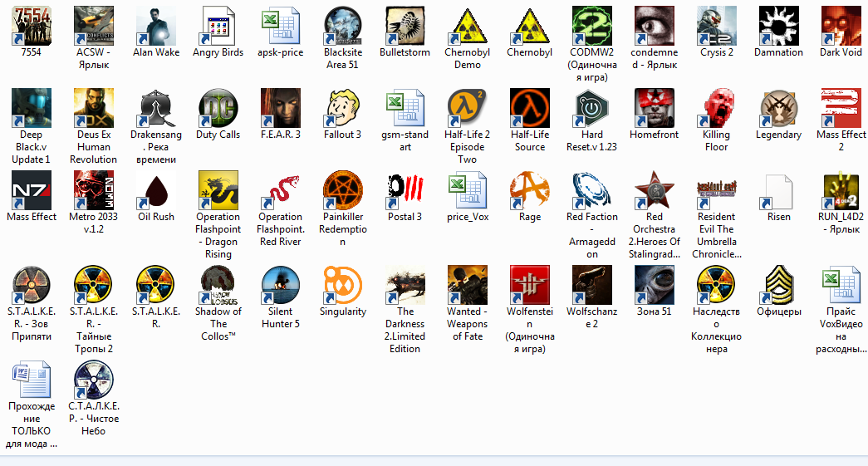Image resolution: width=868 pixels, height=466 pixels.
Task: Open the Зона 51 alien icon
Action: 655,285
